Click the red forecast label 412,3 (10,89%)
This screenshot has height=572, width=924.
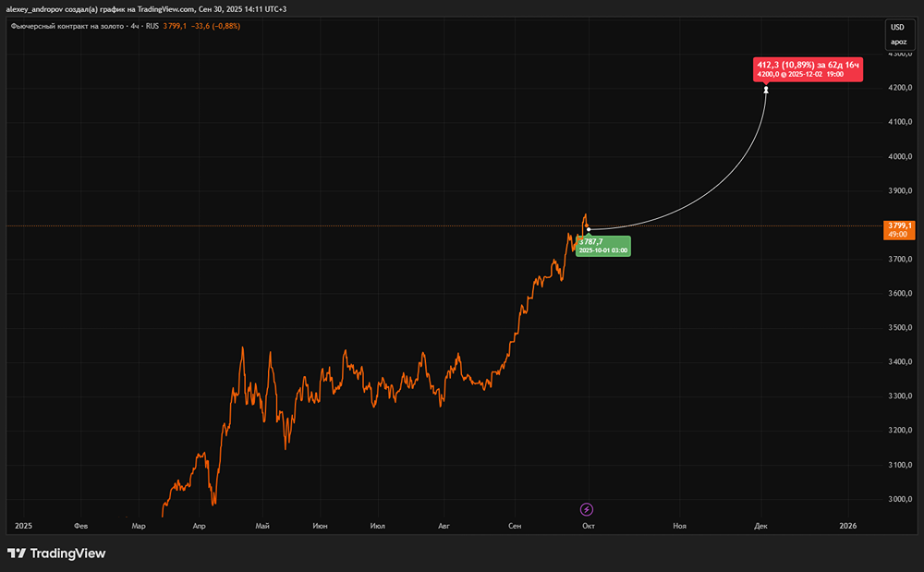click(808, 69)
